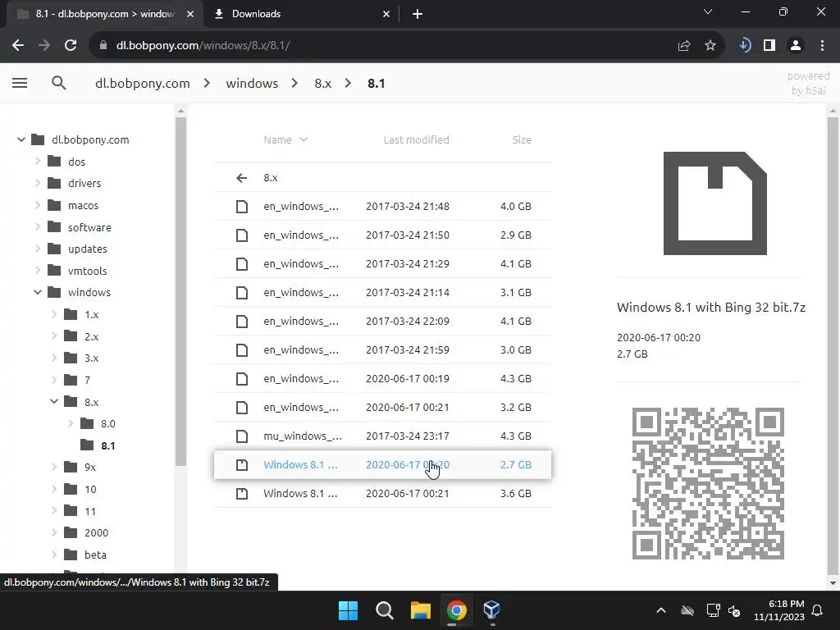
Task: Download the 3.6 GB Windows 8.1 file
Action: 382,493
